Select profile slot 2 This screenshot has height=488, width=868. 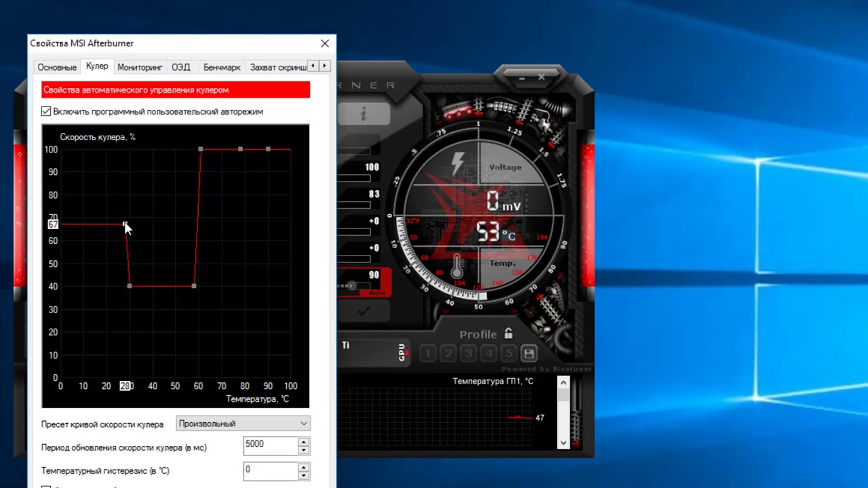448,353
